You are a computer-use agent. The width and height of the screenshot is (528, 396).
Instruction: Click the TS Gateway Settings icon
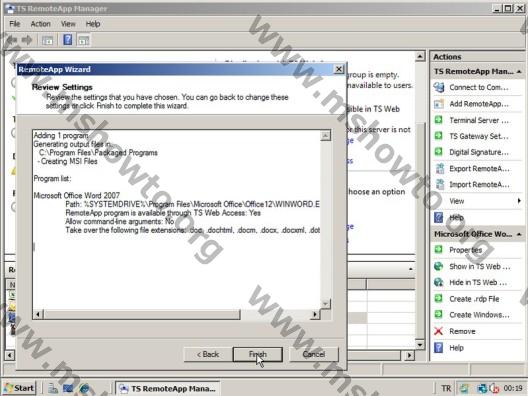pyautogui.click(x=438, y=136)
